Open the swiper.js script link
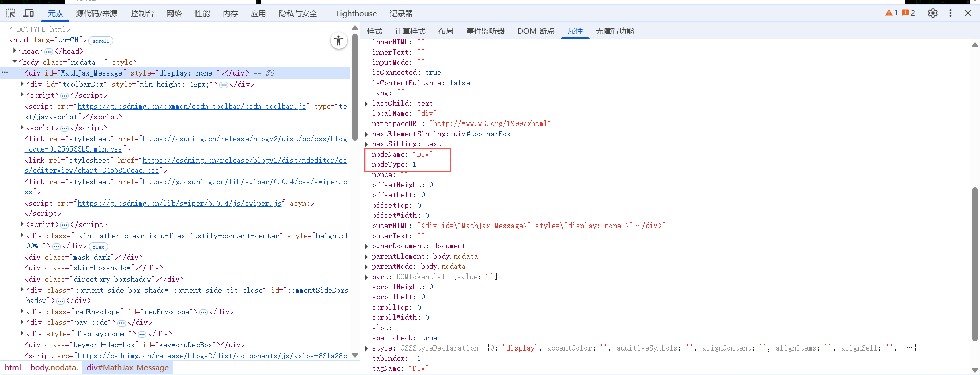This screenshot has height=375, width=980. point(179,203)
